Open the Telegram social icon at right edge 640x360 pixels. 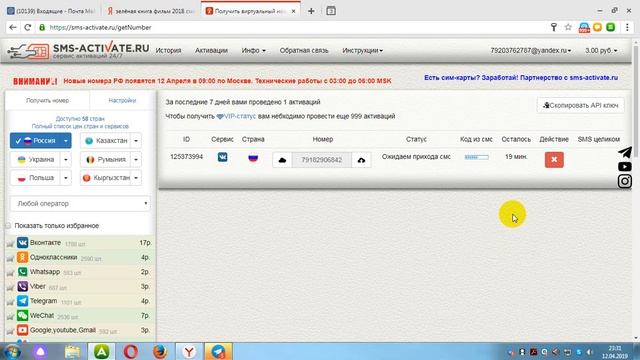click(x=624, y=152)
